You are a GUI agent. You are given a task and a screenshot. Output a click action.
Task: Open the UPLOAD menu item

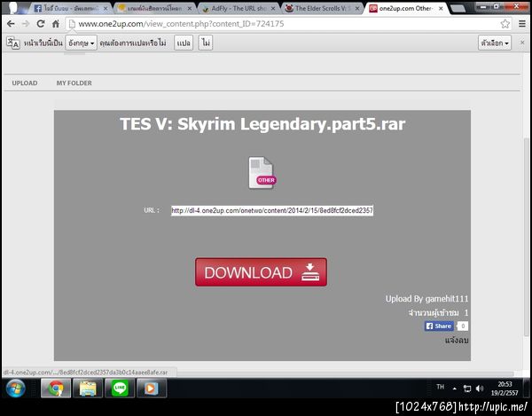(25, 83)
